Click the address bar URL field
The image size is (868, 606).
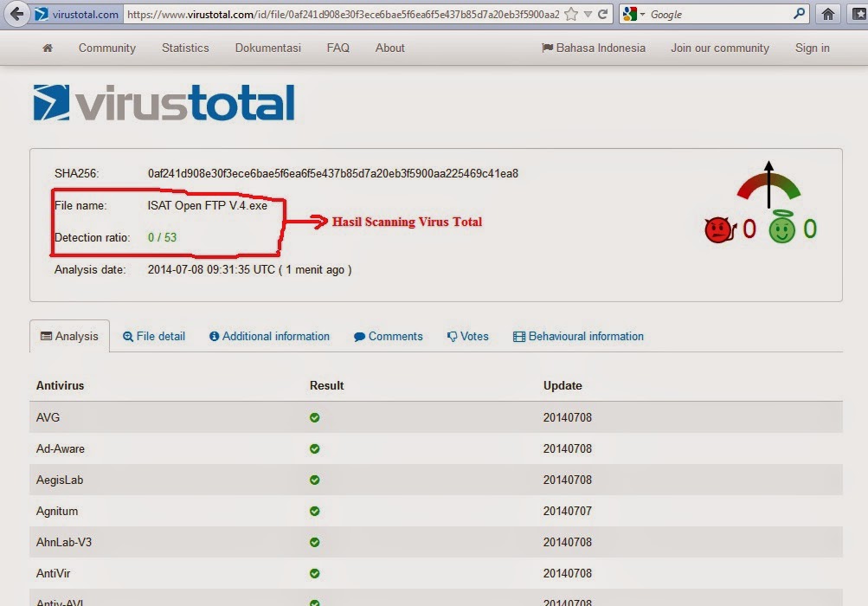click(344, 15)
